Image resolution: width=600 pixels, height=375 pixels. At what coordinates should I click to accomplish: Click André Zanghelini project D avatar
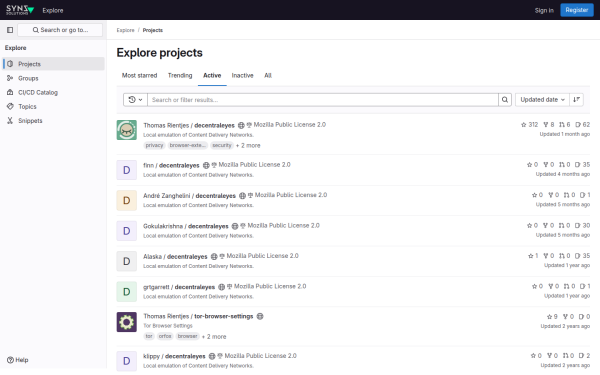click(127, 201)
